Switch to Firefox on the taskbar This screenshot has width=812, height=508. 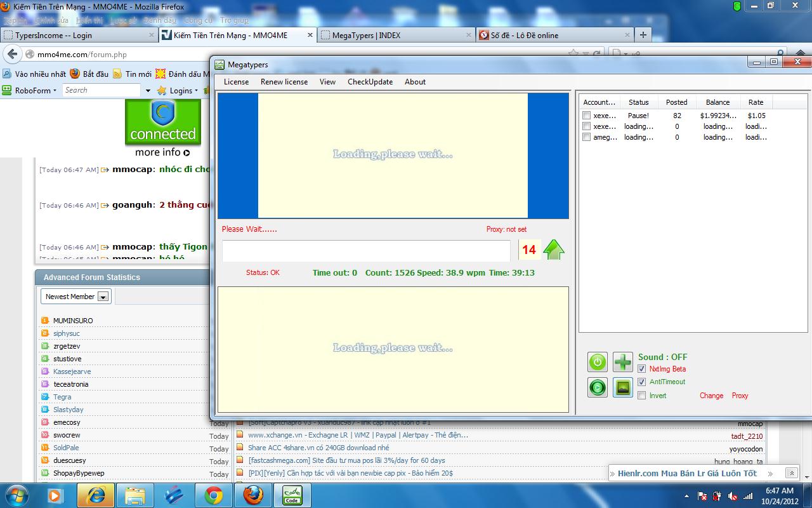click(x=252, y=495)
